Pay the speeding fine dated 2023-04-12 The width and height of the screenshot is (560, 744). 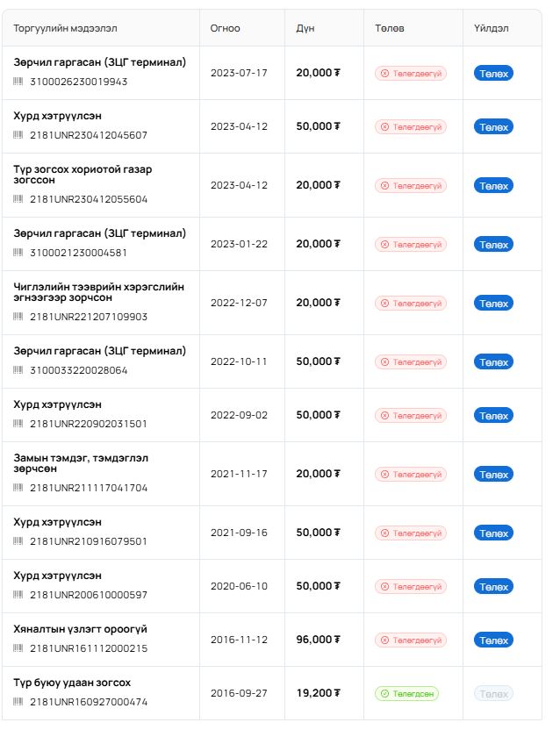coord(493,126)
